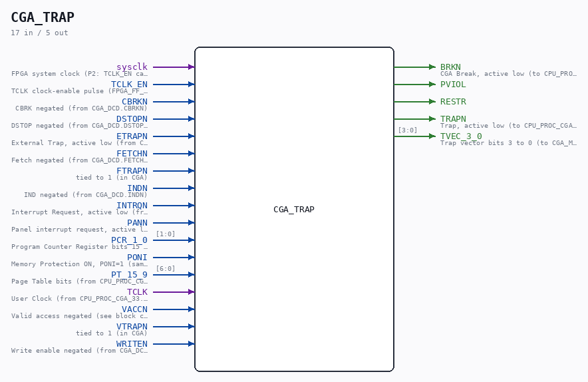Click the PVIOL output port label

453,84
